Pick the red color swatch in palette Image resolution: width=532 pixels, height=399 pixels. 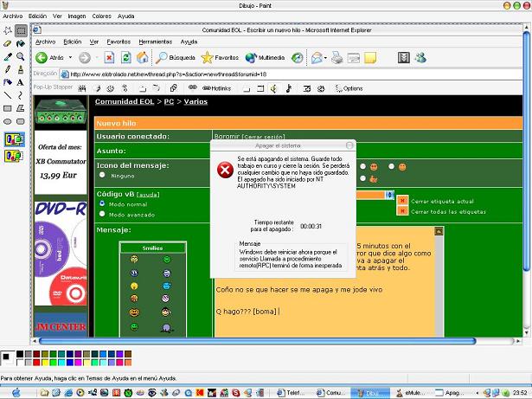[x=36, y=363]
